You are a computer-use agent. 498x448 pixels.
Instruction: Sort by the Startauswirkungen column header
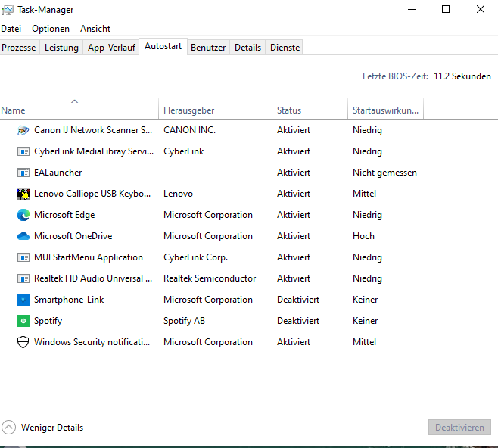coord(385,110)
